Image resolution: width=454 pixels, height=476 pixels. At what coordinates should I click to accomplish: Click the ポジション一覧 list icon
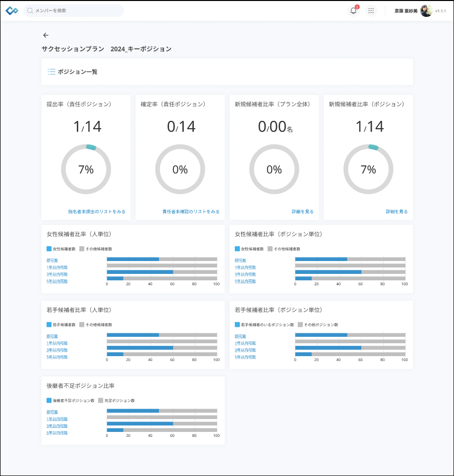point(51,72)
